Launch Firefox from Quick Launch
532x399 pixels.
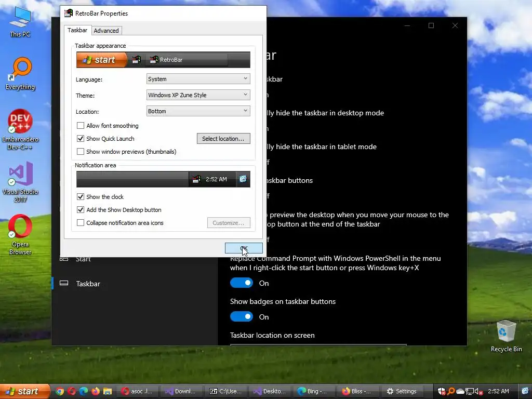(96, 391)
